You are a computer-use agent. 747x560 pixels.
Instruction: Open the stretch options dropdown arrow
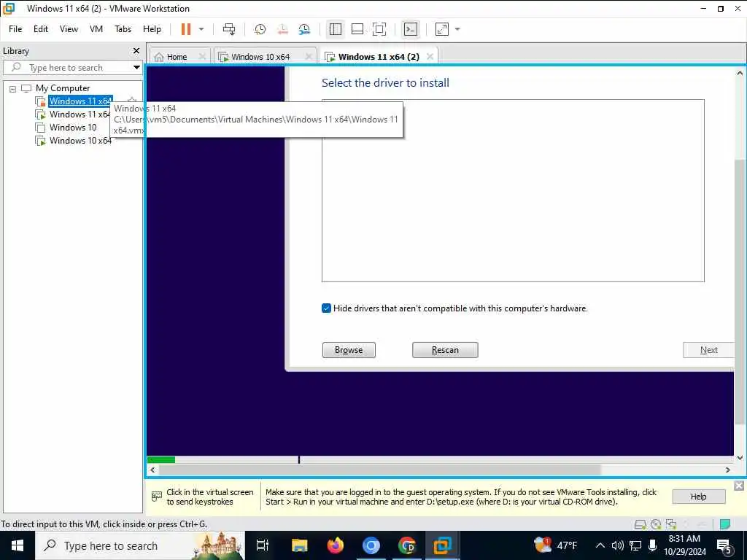[457, 29]
